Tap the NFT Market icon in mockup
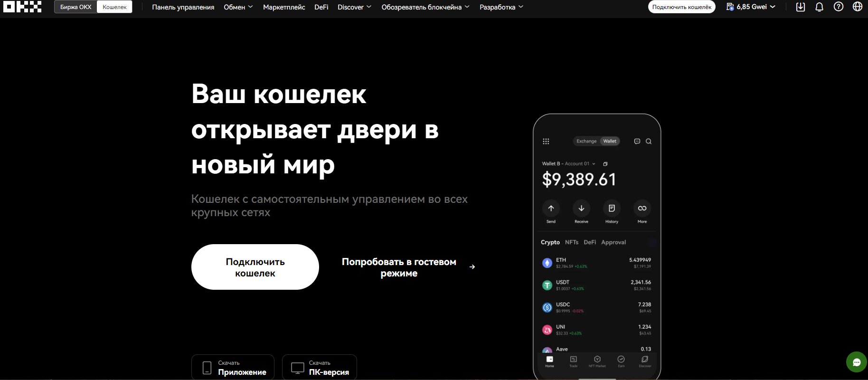The image size is (868, 380). pos(597,360)
